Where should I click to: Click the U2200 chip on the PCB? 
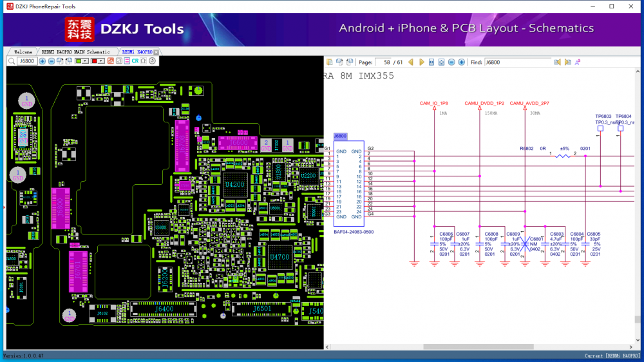click(x=308, y=176)
